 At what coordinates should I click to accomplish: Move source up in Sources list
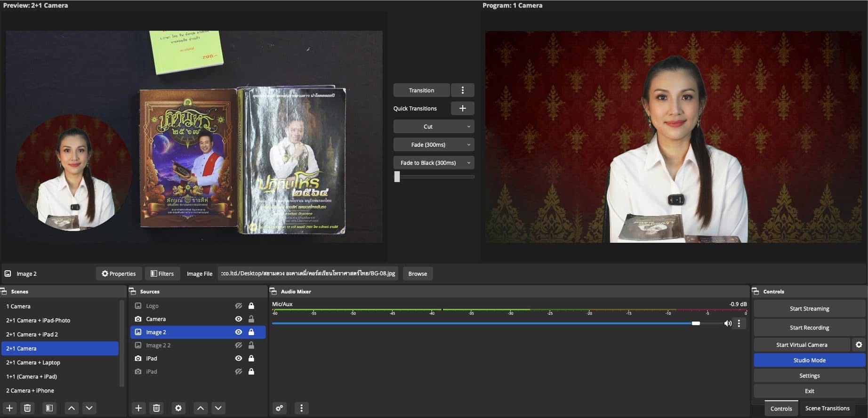[x=201, y=408]
